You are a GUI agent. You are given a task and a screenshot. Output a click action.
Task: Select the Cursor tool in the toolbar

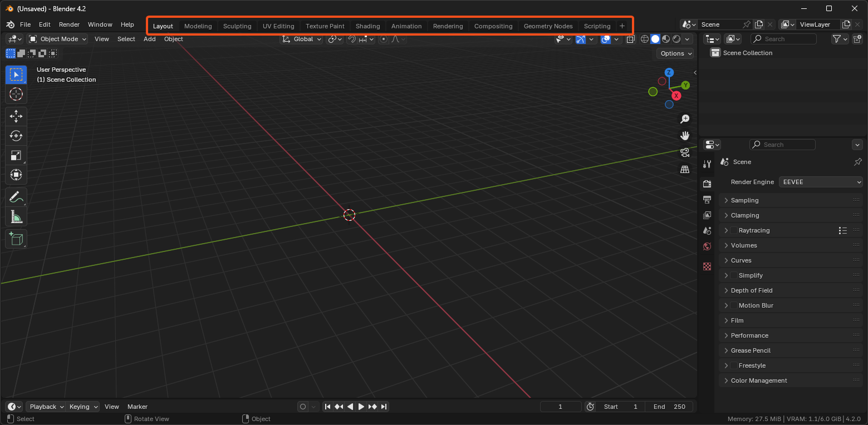(x=16, y=94)
